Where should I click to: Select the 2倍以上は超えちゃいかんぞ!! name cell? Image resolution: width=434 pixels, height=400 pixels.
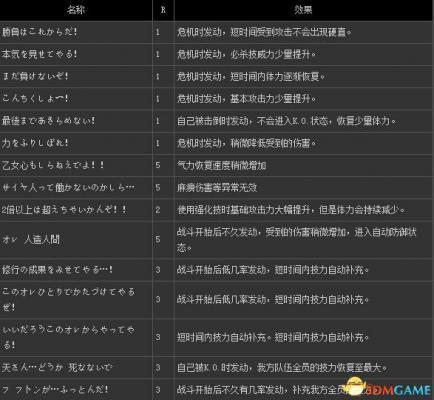76,210
